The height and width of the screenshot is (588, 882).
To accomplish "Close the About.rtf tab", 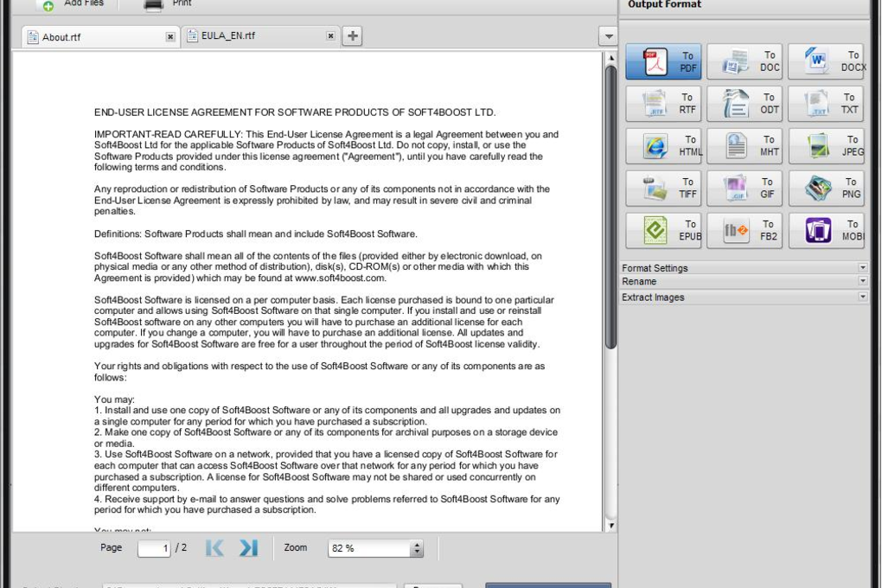I will [x=170, y=37].
